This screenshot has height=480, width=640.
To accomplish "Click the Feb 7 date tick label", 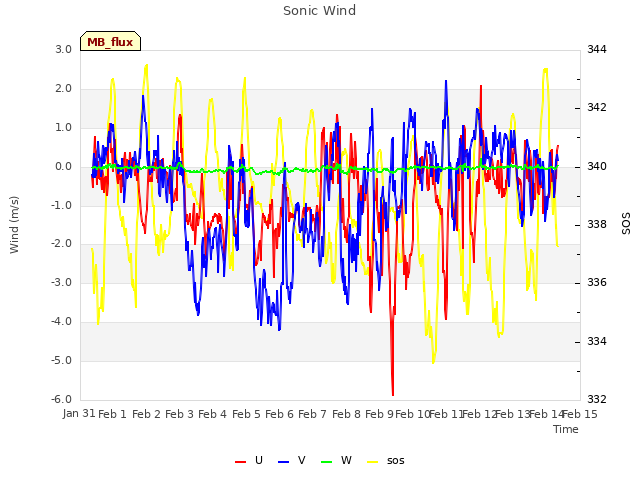I will pyautogui.click(x=312, y=414).
